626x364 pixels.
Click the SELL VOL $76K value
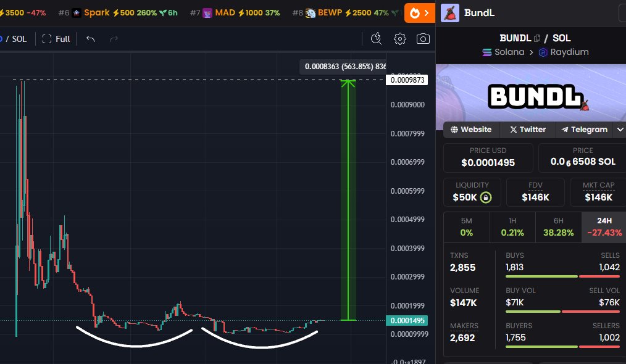pos(609,302)
